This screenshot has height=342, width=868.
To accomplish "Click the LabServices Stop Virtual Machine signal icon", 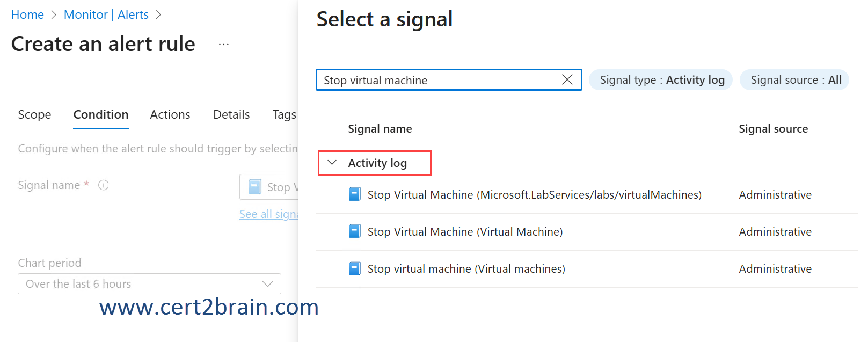I will [355, 194].
